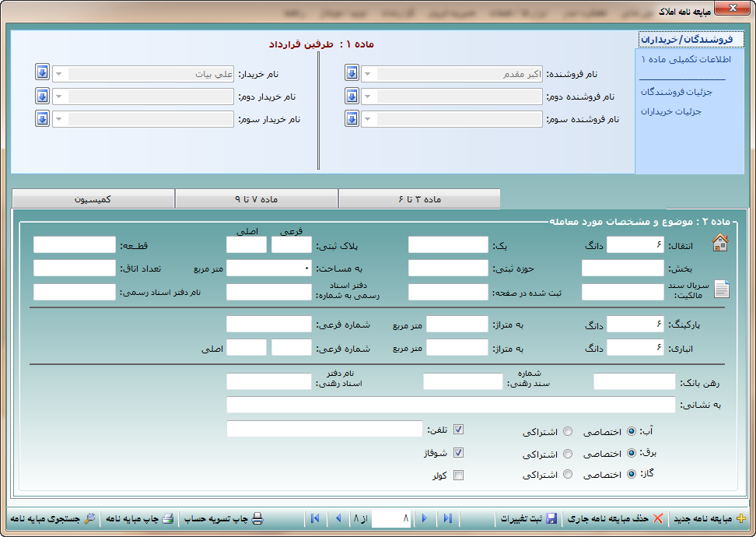Open contract search (جستجوی مبایعه نامه)

point(89,518)
